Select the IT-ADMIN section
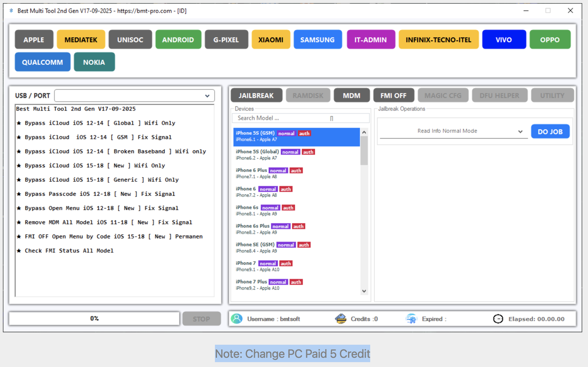Image resolution: width=588 pixels, height=367 pixels. 371,40
